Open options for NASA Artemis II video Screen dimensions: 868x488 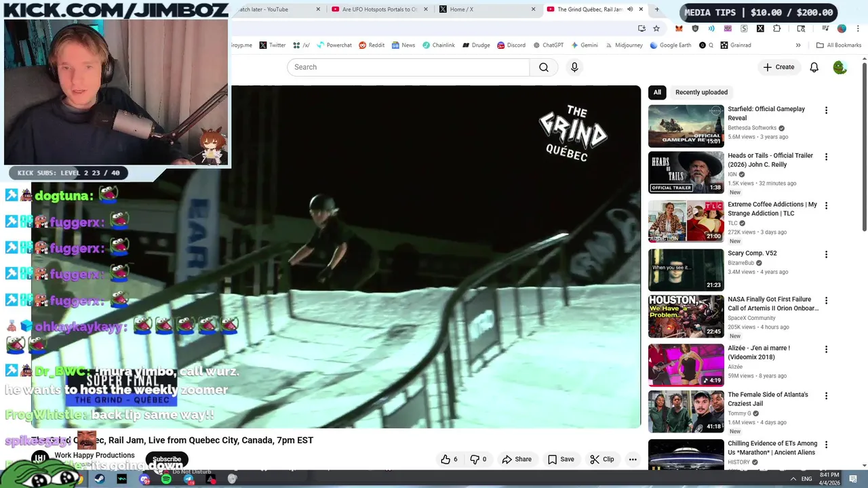point(826,301)
